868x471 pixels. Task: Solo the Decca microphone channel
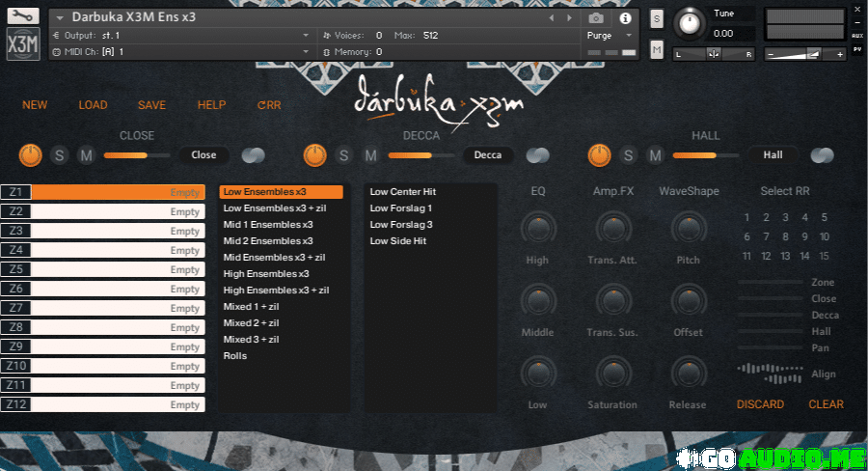(x=344, y=155)
